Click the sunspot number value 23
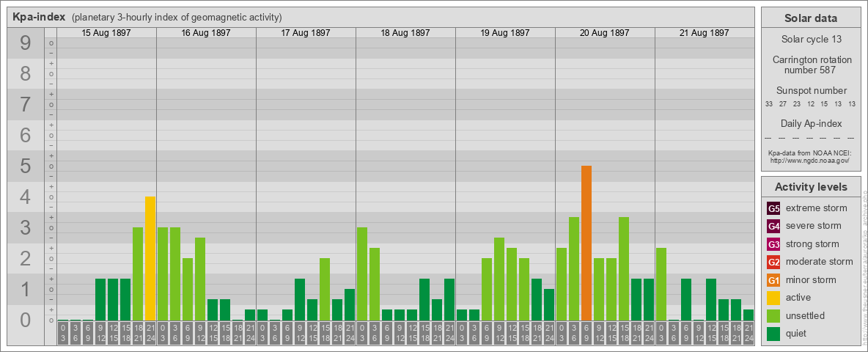 tap(797, 104)
